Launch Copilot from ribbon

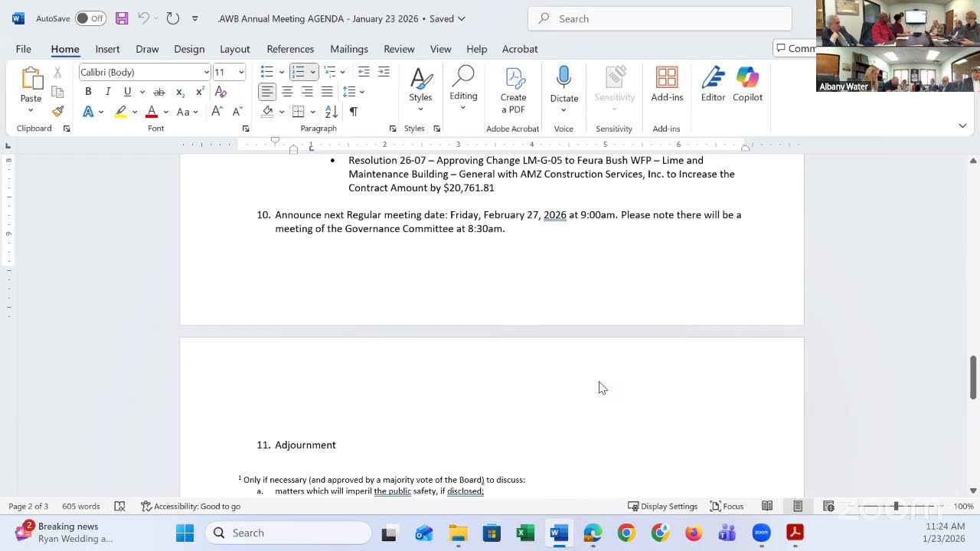coord(747,84)
